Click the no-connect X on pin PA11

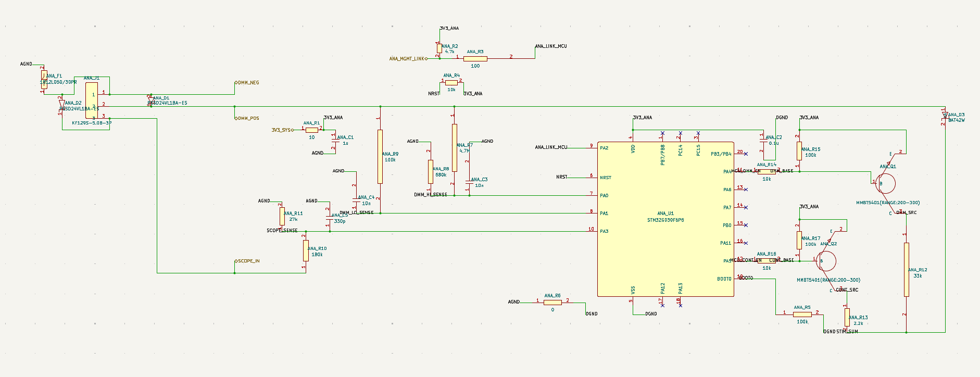[746, 243]
